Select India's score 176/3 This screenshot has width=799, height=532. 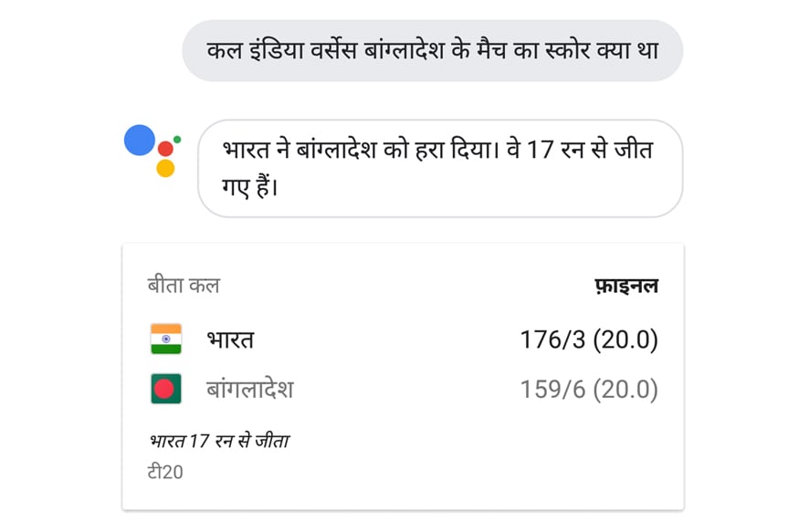point(552,340)
